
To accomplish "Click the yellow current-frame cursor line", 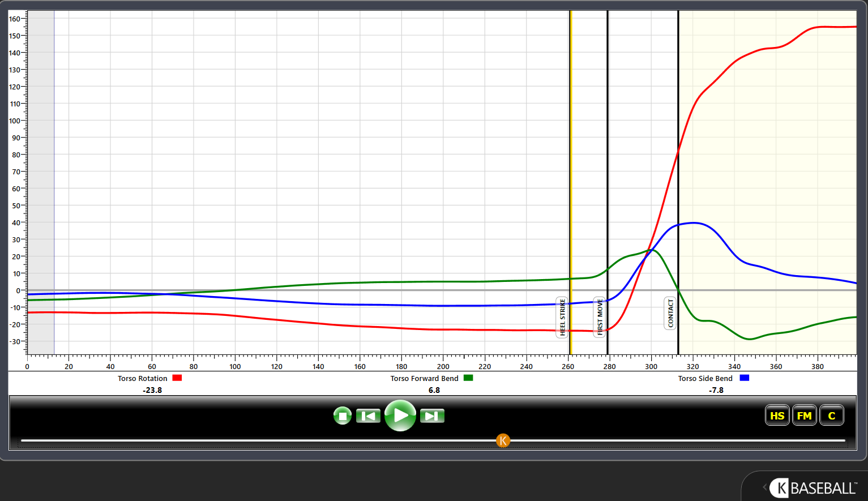I will [x=571, y=181].
